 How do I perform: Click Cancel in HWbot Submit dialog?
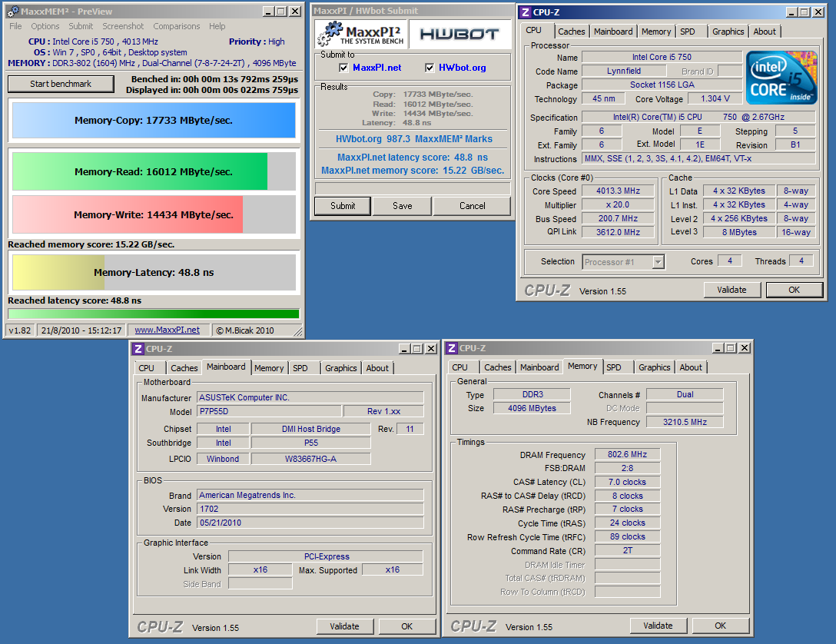(473, 206)
